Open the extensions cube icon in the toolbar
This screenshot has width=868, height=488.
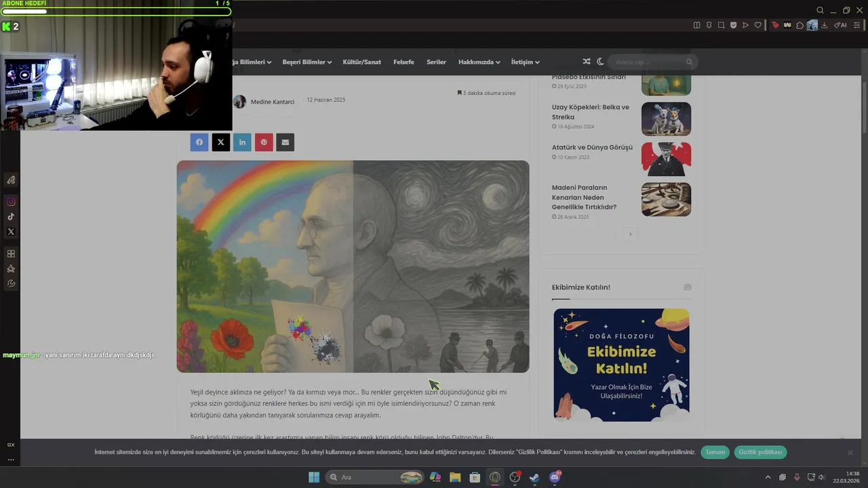click(x=800, y=25)
